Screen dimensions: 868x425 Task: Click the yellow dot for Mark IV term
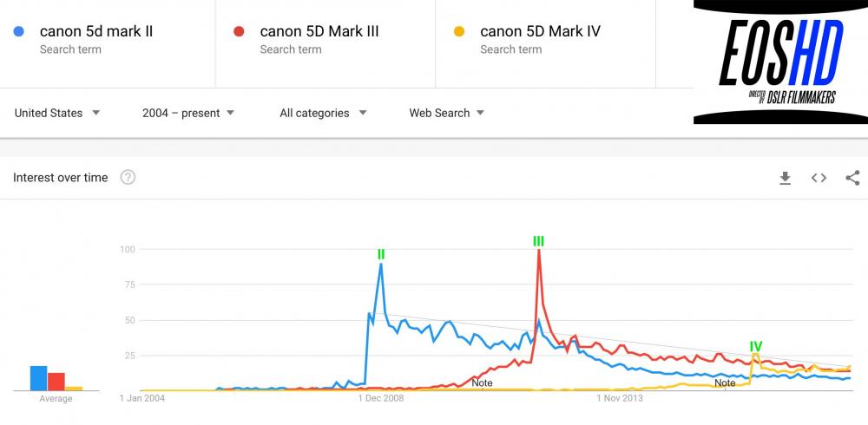tap(460, 32)
